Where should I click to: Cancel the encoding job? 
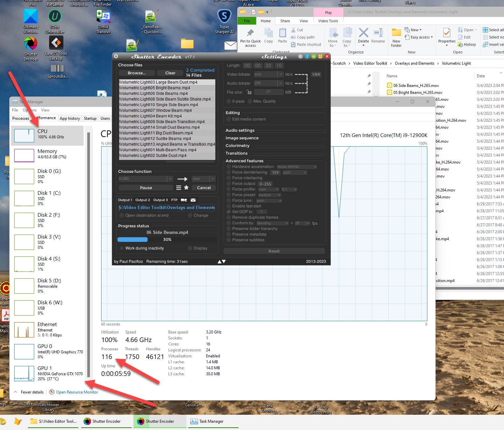coord(204,188)
